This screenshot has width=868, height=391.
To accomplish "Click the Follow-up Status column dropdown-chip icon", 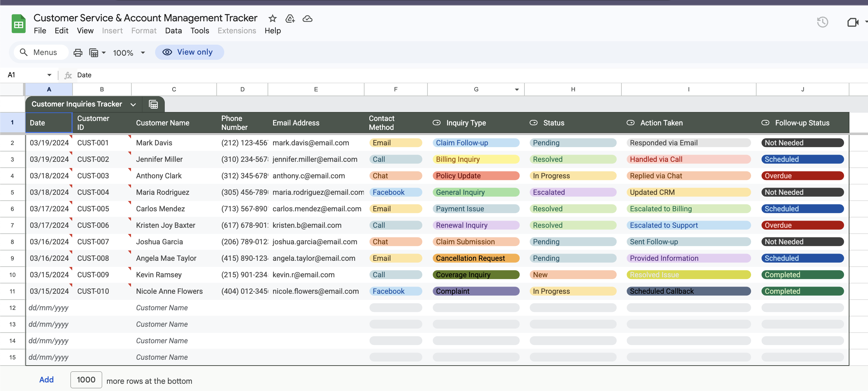I will [765, 123].
